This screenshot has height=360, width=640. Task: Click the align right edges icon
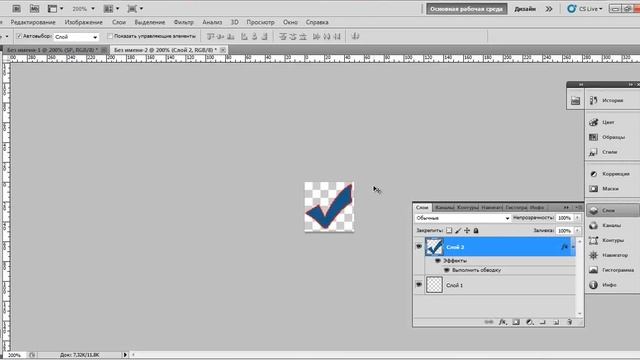click(264, 37)
